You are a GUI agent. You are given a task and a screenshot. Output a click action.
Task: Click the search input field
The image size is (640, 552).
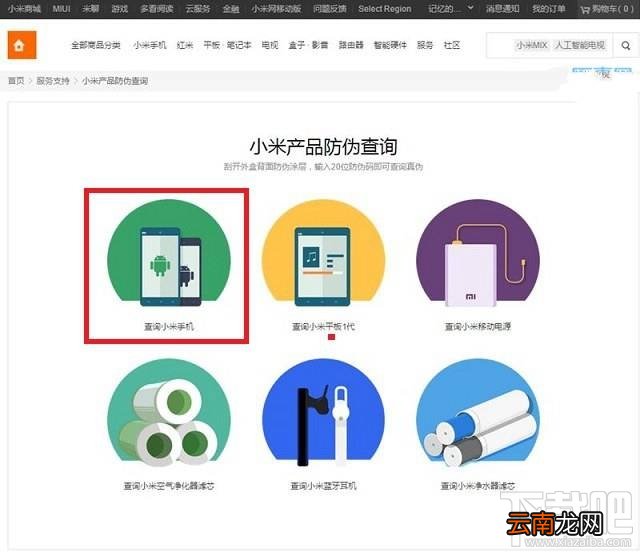tap(549, 45)
